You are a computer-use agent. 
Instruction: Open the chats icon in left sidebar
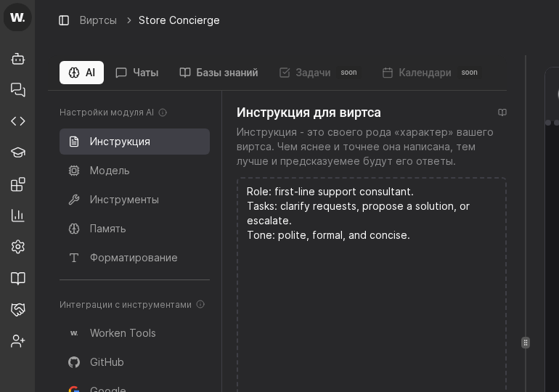18,90
